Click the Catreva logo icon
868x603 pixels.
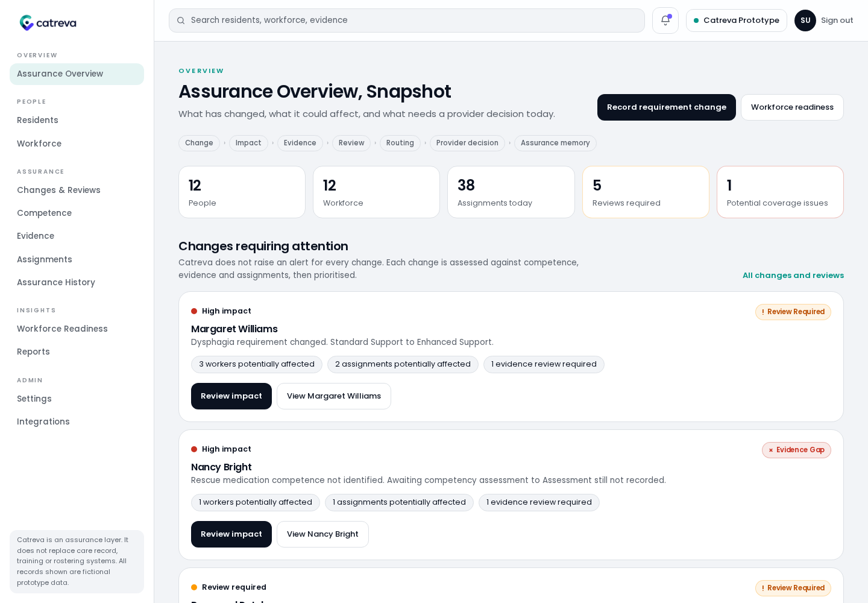(x=27, y=23)
